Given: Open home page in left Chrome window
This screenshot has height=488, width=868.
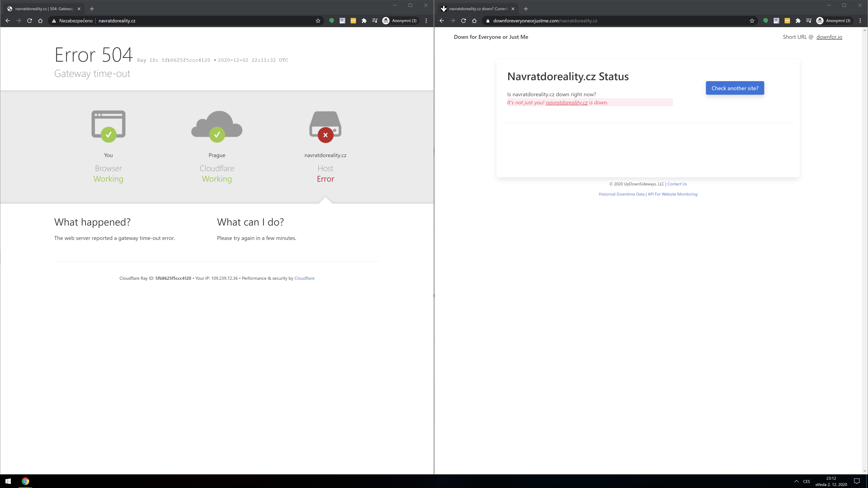Looking at the screenshot, I should (41, 21).
